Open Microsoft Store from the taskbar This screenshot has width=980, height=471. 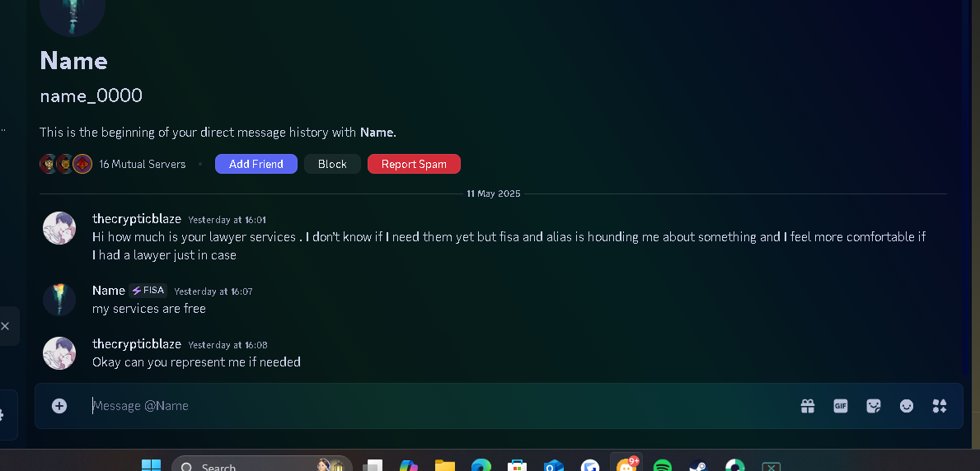coord(517,466)
